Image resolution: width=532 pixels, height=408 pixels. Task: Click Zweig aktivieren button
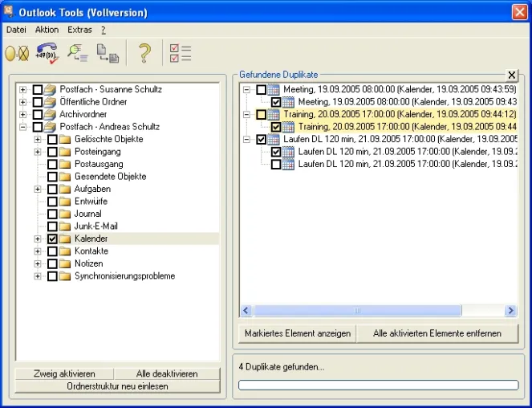(64, 374)
